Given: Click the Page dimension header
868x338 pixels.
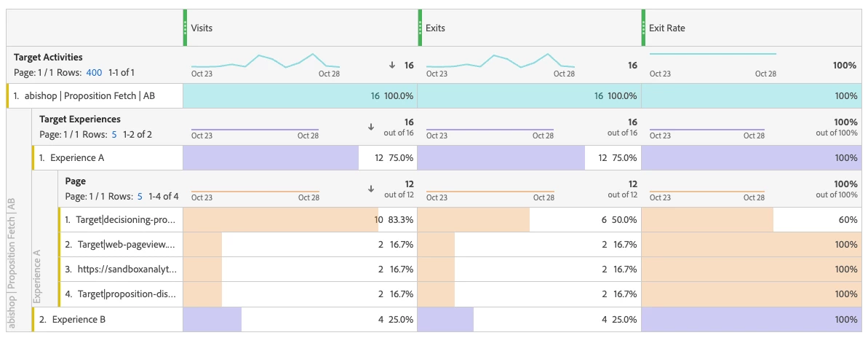Looking at the screenshot, I should [x=75, y=181].
